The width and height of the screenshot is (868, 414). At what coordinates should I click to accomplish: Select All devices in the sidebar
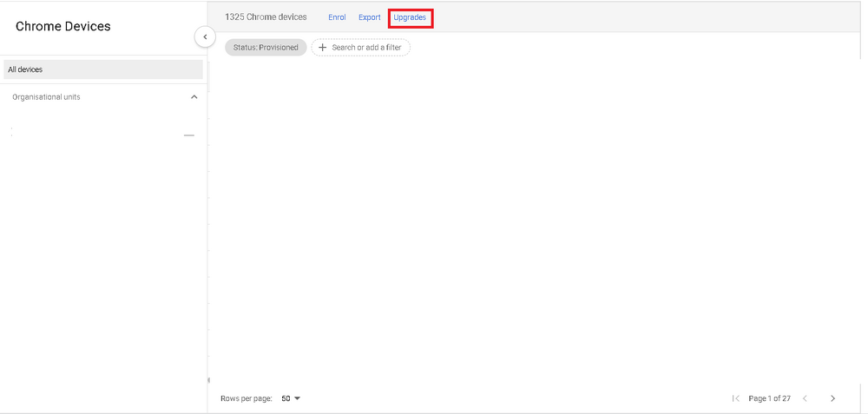point(103,69)
